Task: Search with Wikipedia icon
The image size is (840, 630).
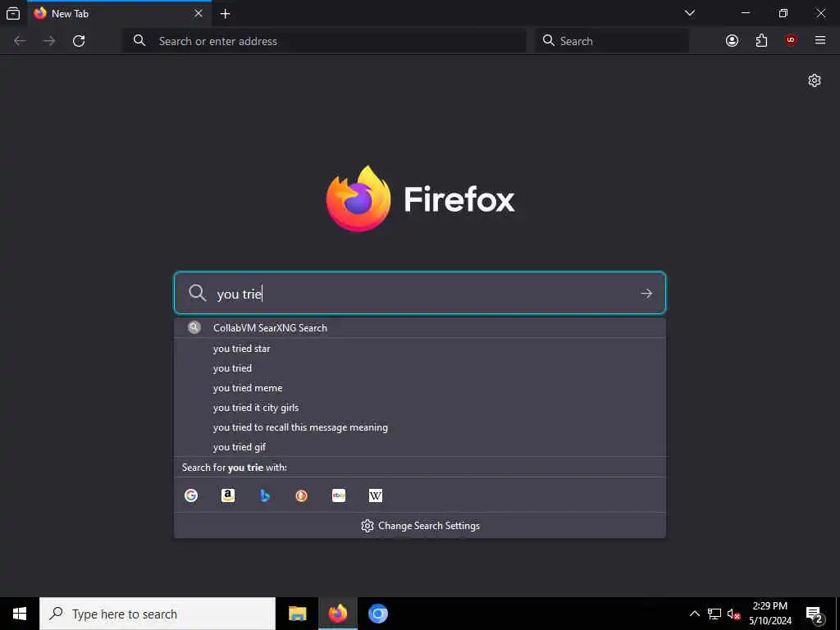Action: click(x=376, y=495)
